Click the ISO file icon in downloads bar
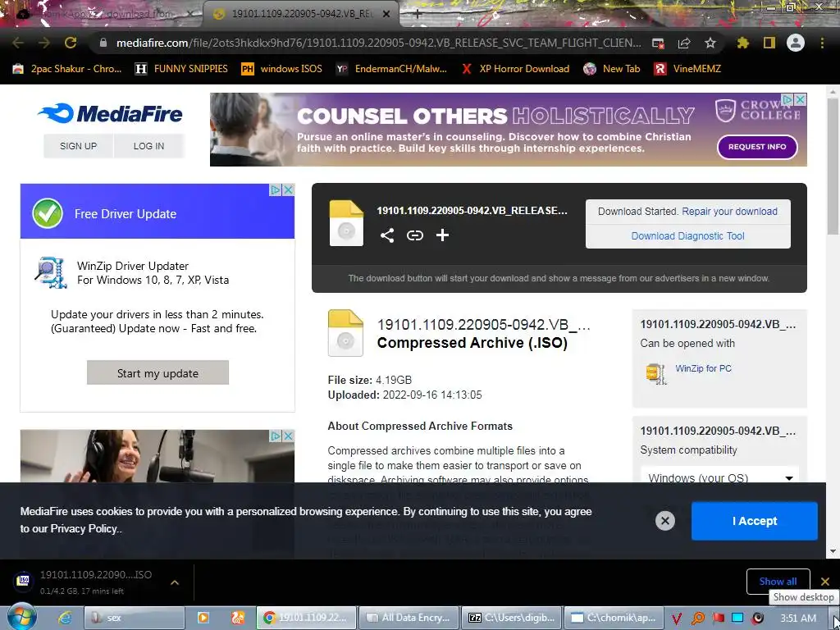This screenshot has width=840, height=630. point(23,581)
